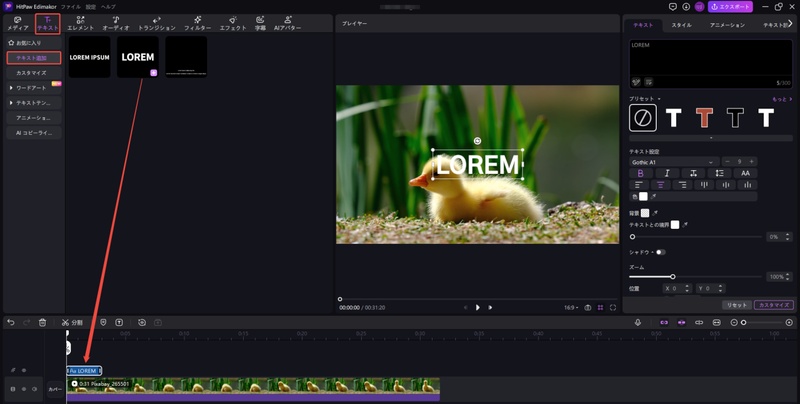Click もっと to see more presets

[782, 99]
